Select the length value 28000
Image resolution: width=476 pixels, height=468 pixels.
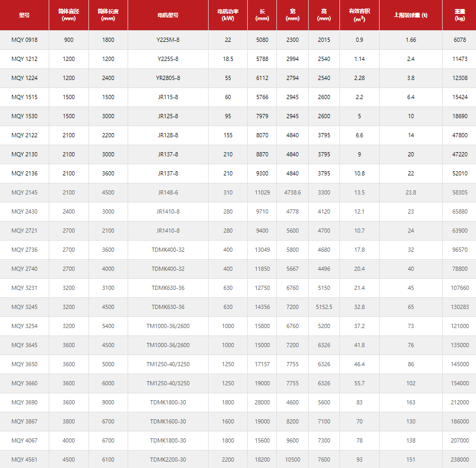(262, 402)
